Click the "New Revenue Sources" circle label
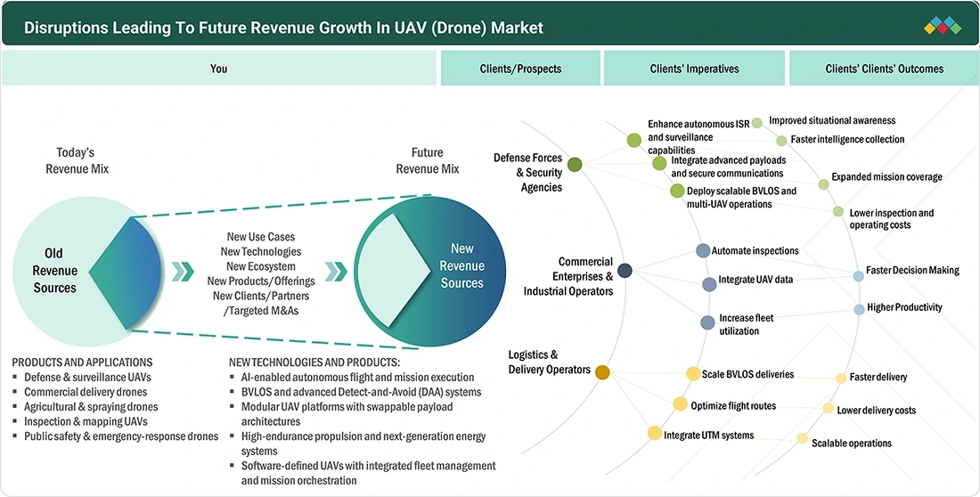The width and height of the screenshot is (980, 497). 461,265
